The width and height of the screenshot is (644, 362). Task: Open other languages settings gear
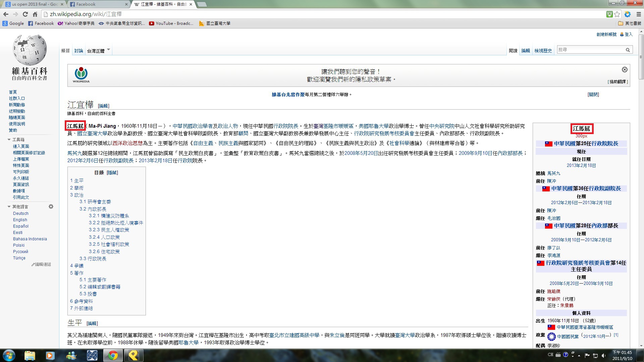click(x=51, y=206)
